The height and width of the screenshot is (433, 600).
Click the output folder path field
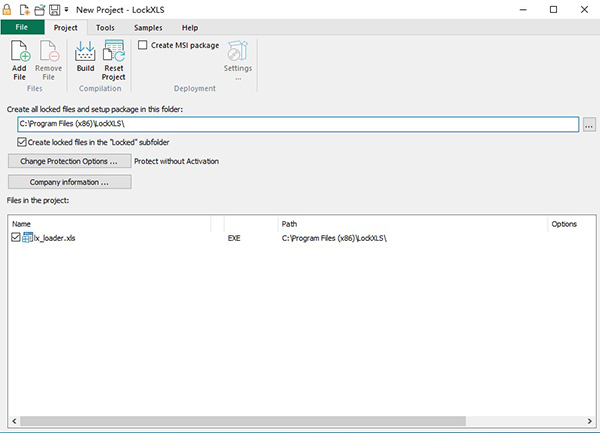pyautogui.click(x=298, y=124)
